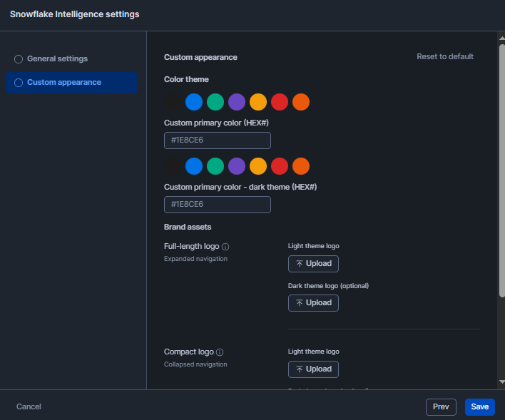The image size is (505, 420).
Task: Pick orange swatch in dark theme row
Action: 301,166
